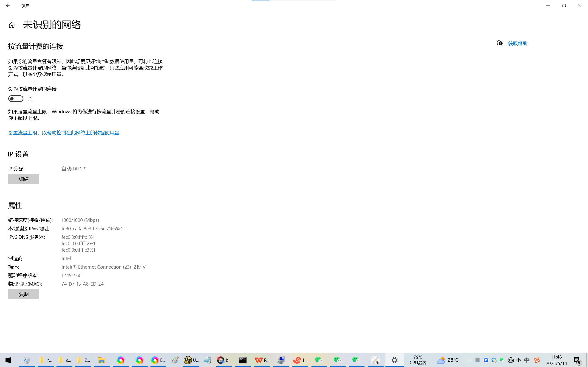Screen dimensions: 588x367
Task: Open the 获取帮助 link
Action: click(517, 43)
